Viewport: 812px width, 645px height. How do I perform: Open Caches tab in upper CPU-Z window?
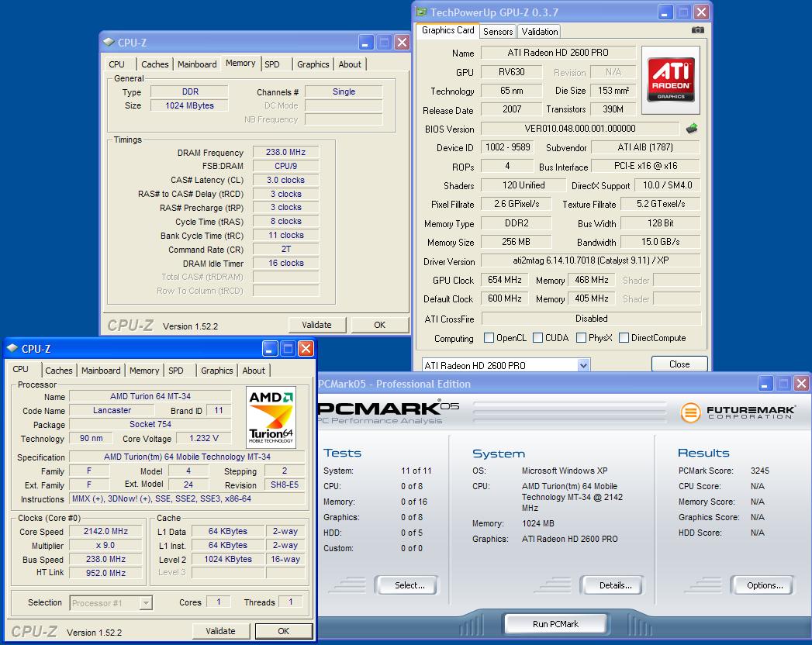[x=155, y=64]
